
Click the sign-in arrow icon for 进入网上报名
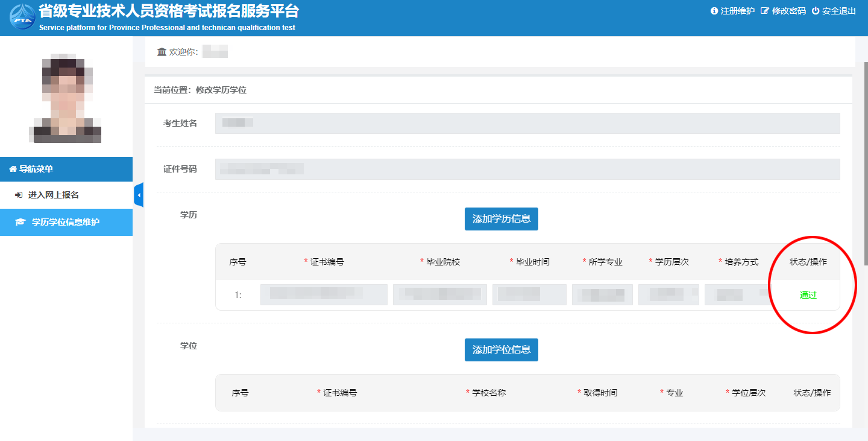(x=19, y=195)
